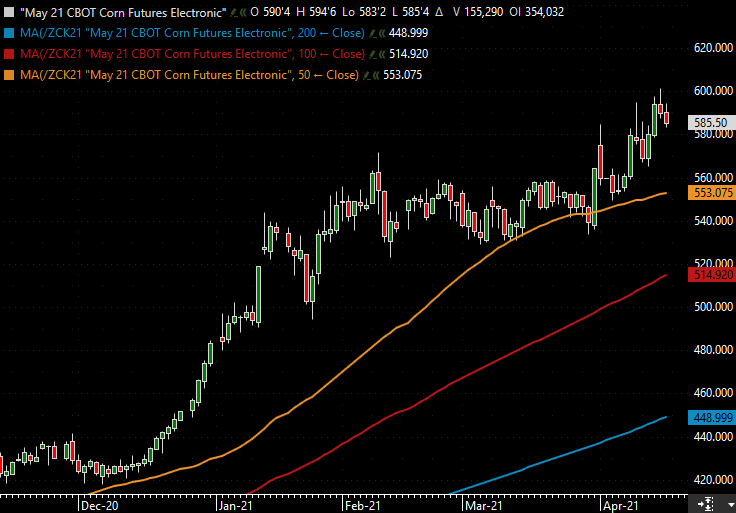The height and width of the screenshot is (513, 736).
Task: Click the Apr-21 date label on time axis
Action: pos(621,506)
